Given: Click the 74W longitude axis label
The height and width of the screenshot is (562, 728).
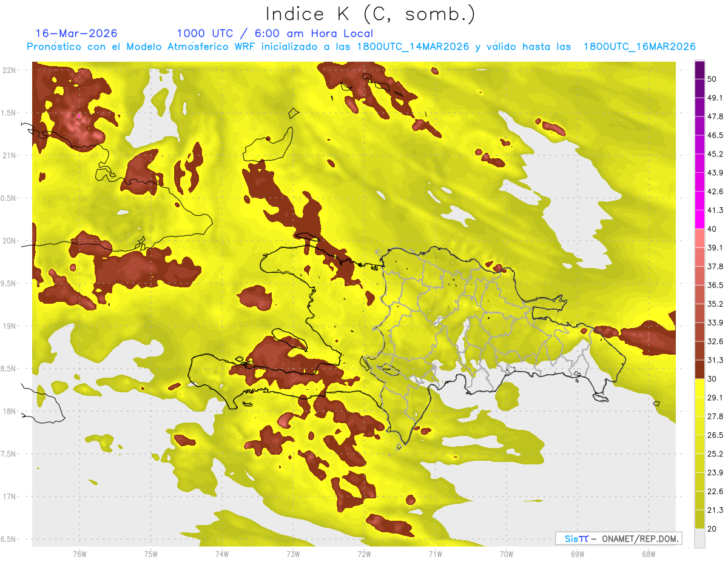Looking at the screenshot, I should (x=222, y=554).
